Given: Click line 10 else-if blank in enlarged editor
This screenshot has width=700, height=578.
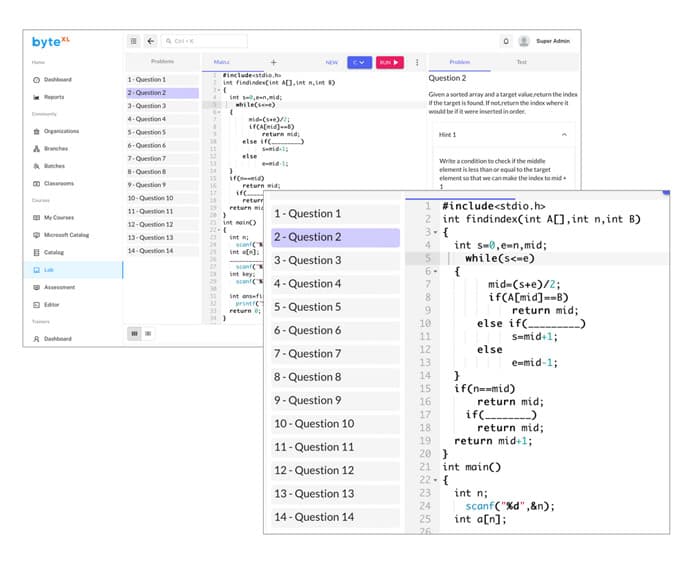Looking at the screenshot, I should pyautogui.click(x=553, y=324).
